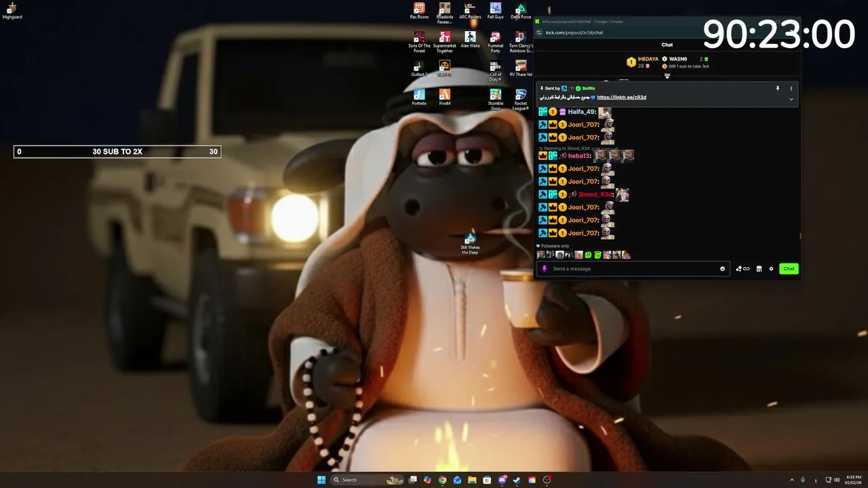Open OBS Studio from taskbar
The image size is (868, 488).
coord(547,480)
